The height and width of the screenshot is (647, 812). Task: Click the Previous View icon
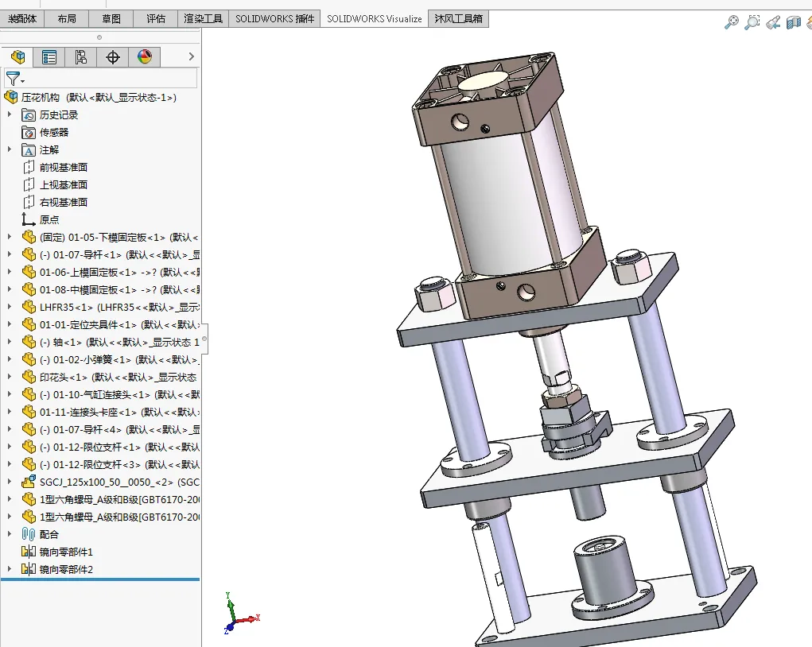pyautogui.click(x=773, y=22)
